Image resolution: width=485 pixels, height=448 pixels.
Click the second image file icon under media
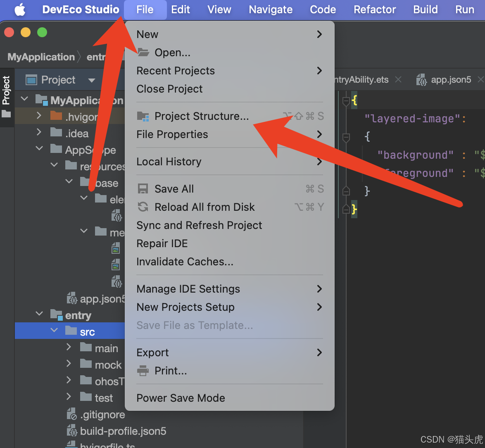coord(116,265)
